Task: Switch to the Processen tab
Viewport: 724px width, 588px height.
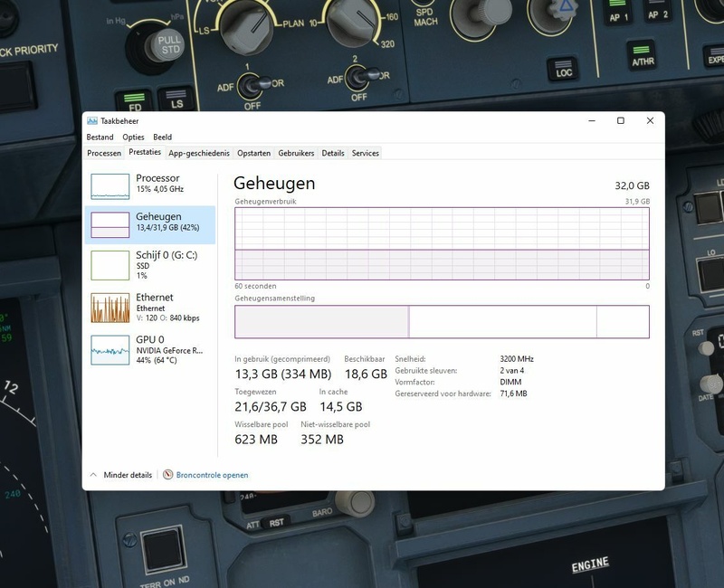Action: [x=104, y=153]
